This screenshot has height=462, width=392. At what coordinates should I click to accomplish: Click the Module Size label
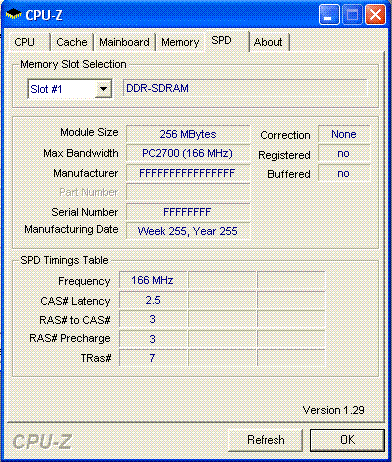click(x=89, y=132)
